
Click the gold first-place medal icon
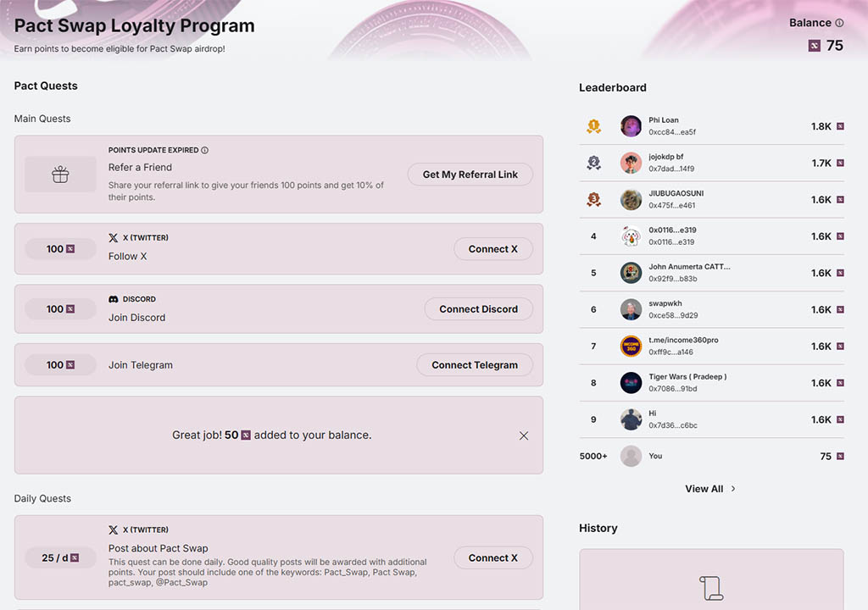(593, 126)
